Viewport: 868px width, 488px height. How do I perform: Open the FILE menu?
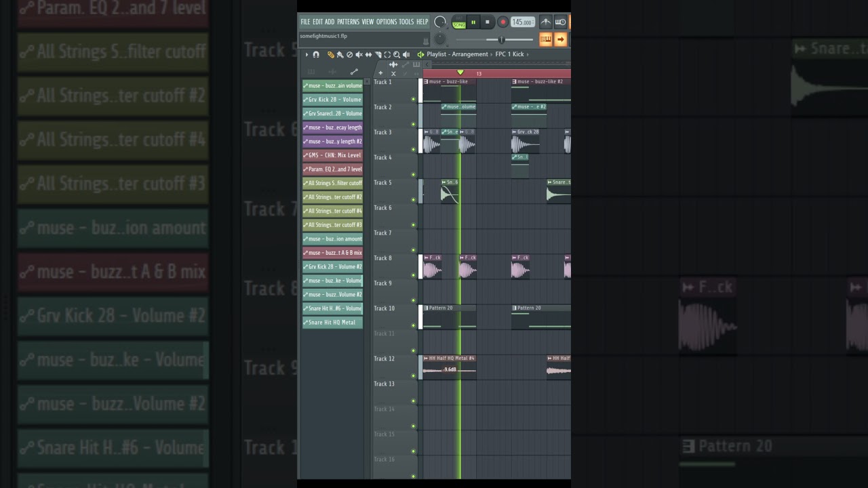tap(305, 22)
